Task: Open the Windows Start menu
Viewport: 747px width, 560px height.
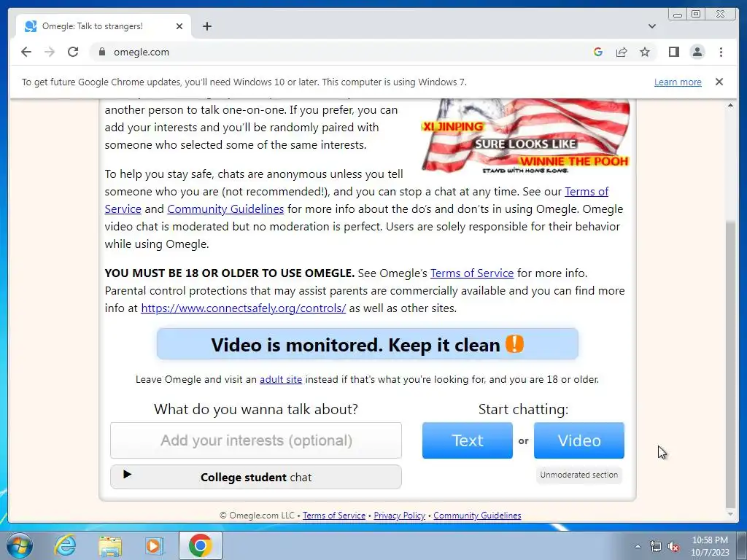Action: point(18,545)
